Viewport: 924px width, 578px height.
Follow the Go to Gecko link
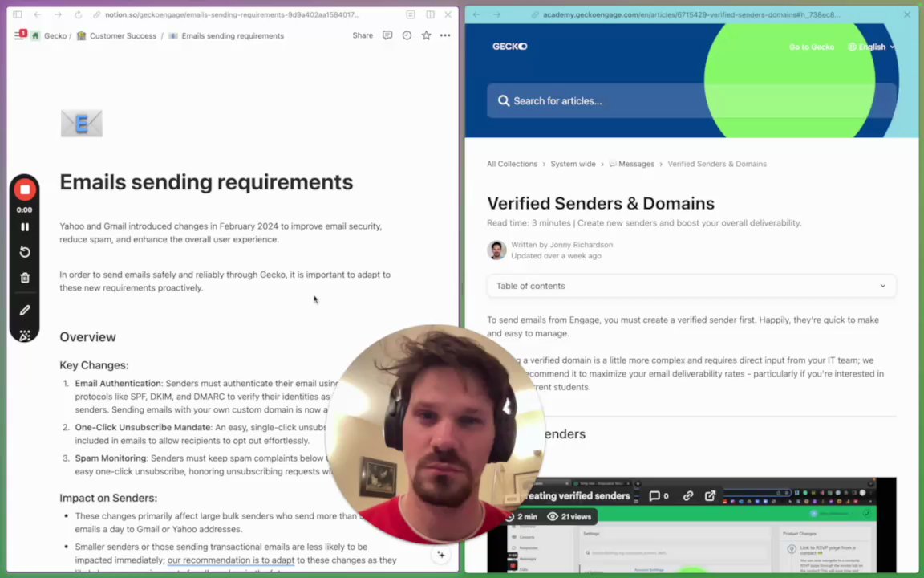pos(812,47)
